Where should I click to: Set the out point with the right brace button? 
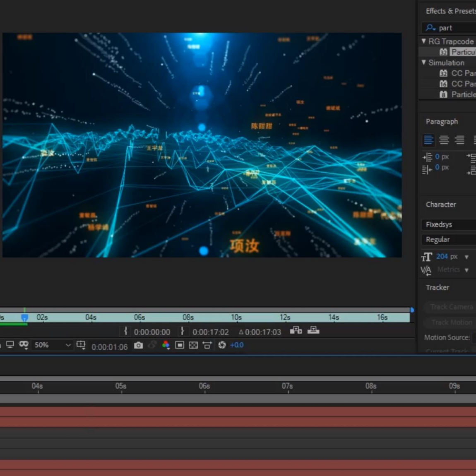point(182,331)
